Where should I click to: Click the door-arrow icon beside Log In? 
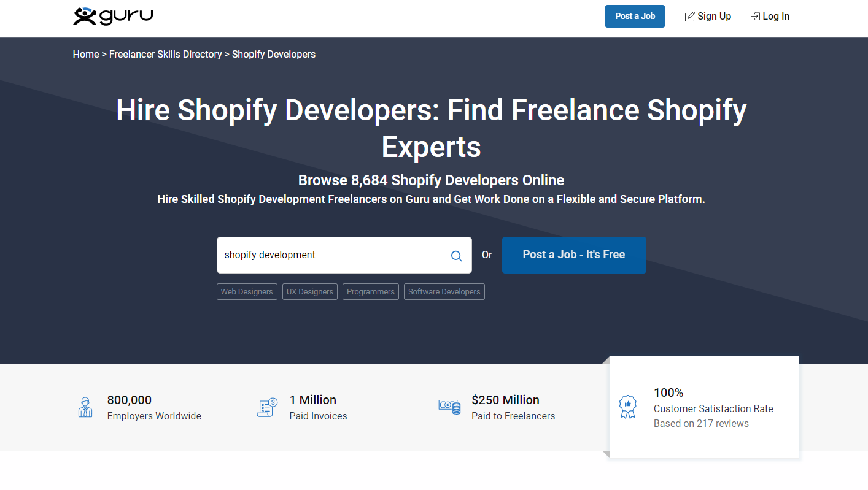click(755, 17)
